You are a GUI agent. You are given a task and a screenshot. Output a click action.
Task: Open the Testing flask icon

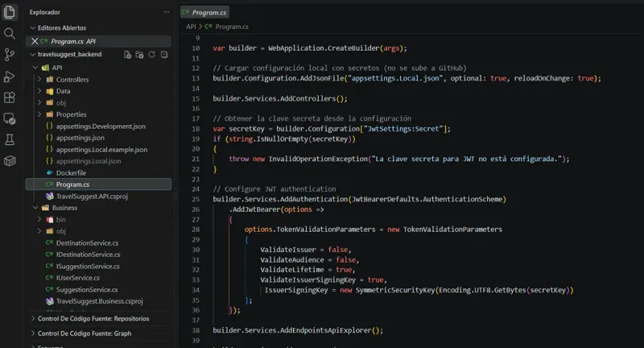pyautogui.click(x=10, y=139)
